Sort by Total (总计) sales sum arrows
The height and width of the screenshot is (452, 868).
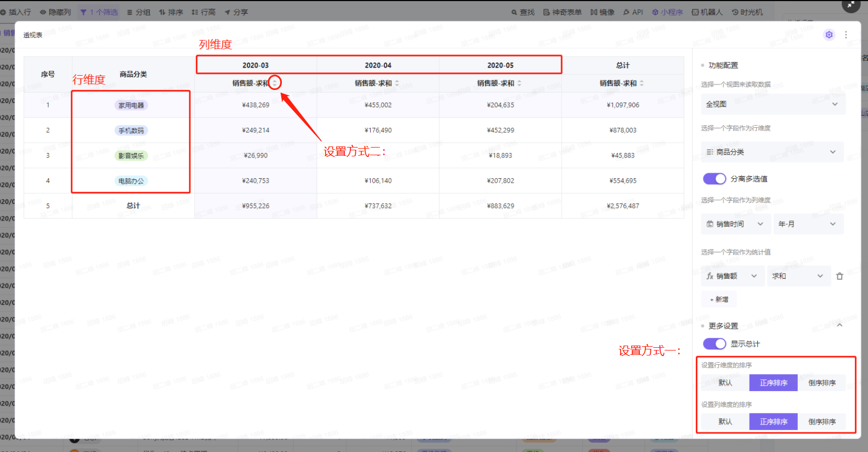642,83
